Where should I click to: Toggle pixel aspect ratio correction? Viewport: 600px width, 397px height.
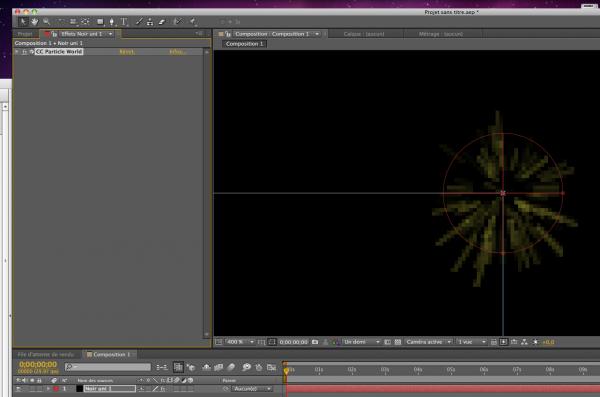tap(494, 342)
